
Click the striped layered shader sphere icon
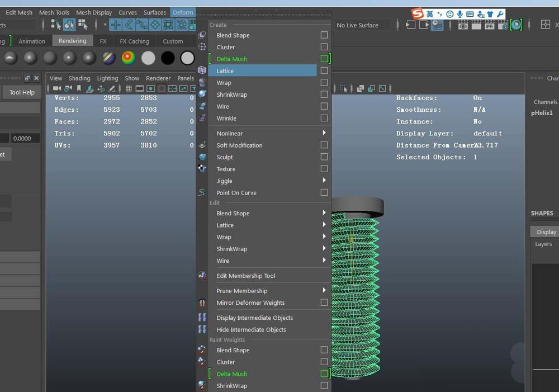[x=109, y=58]
